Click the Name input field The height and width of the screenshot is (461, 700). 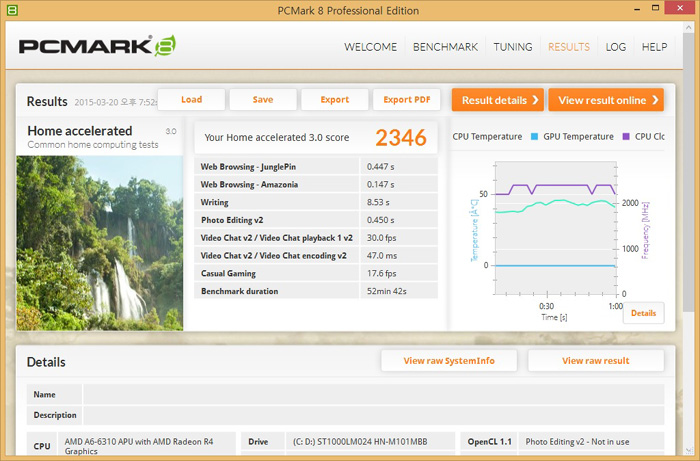click(374, 395)
